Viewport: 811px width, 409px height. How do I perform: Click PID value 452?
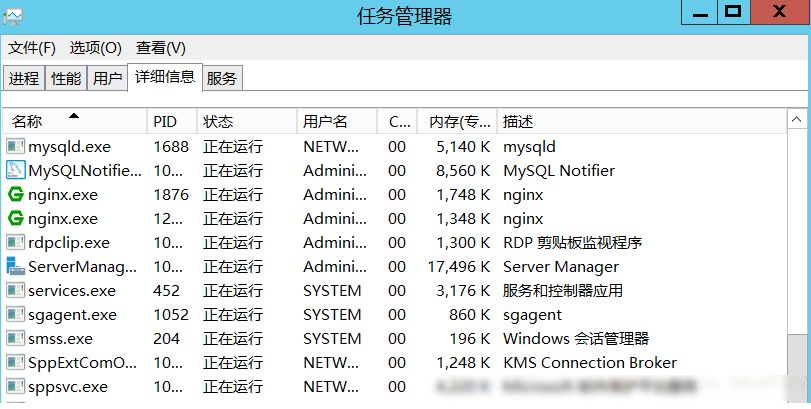coord(167,291)
